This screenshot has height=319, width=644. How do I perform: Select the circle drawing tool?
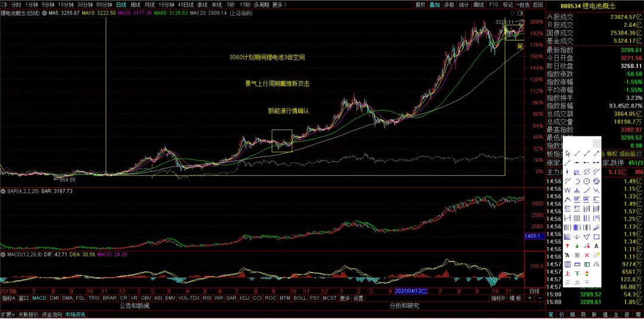pos(587,181)
